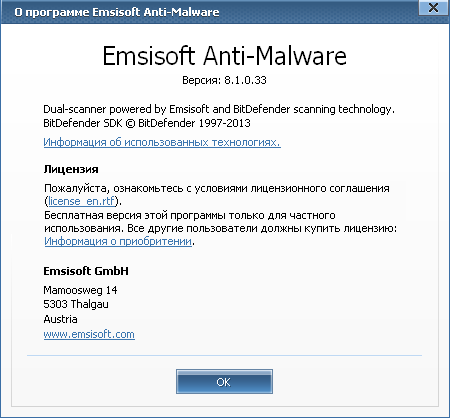Close the About Emsisoft Anti-Malware dialog

pos(433,8)
